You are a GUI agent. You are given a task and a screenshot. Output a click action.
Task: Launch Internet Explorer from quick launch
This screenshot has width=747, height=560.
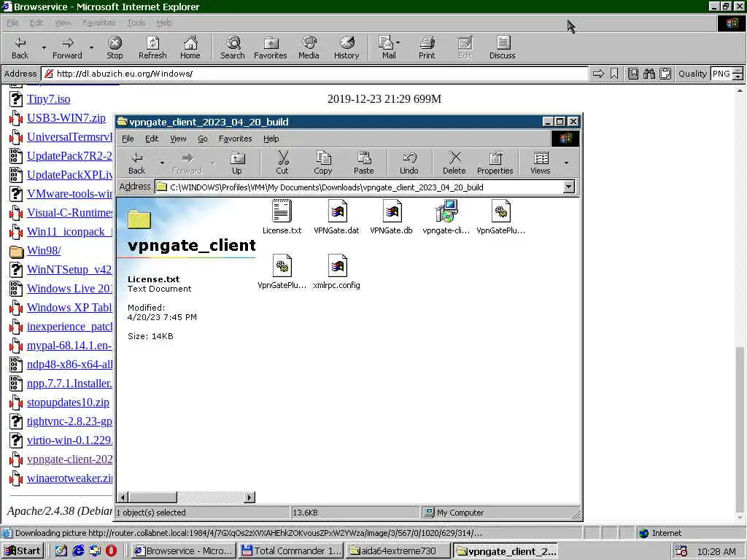pyautogui.click(x=78, y=551)
